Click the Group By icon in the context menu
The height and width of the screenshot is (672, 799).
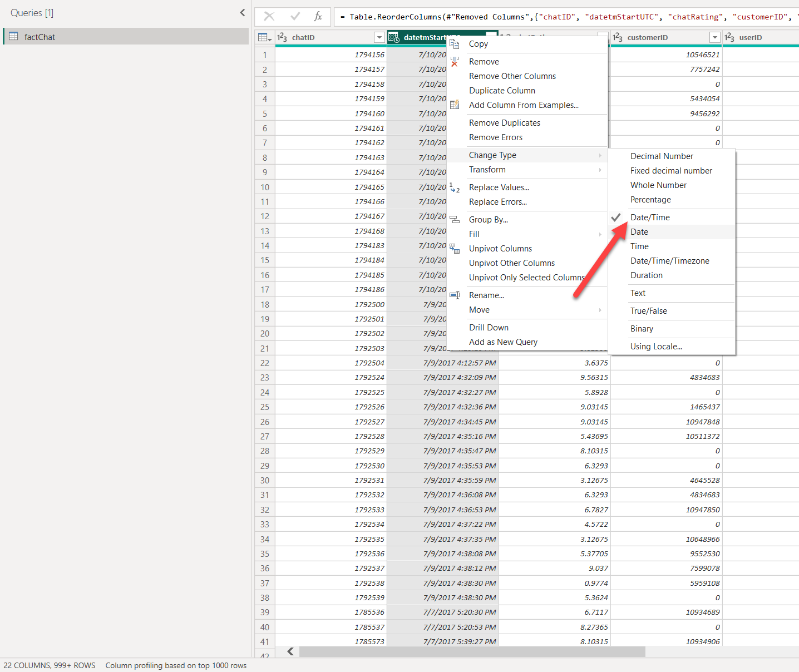click(x=455, y=219)
